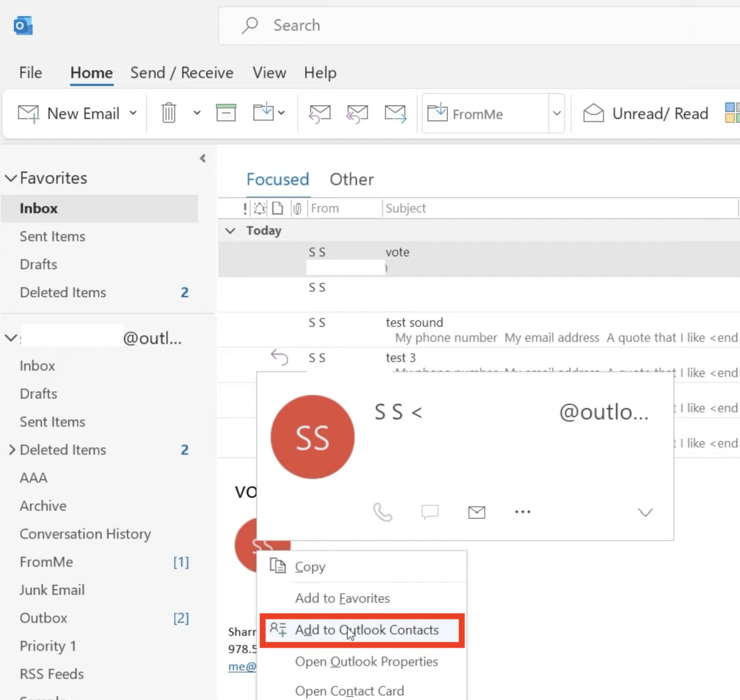Click the Archive icon in the ribbon
Screen dimensions: 740x700
tap(225, 113)
